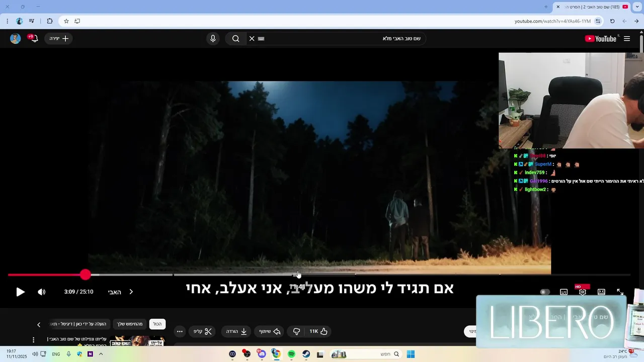This screenshot has height=362, width=644.
Task: Open the 24°C weather widget
Action: (621, 354)
